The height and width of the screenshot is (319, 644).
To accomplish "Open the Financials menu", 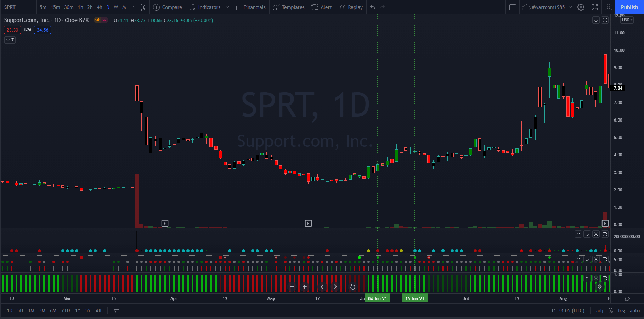I will [x=250, y=7].
